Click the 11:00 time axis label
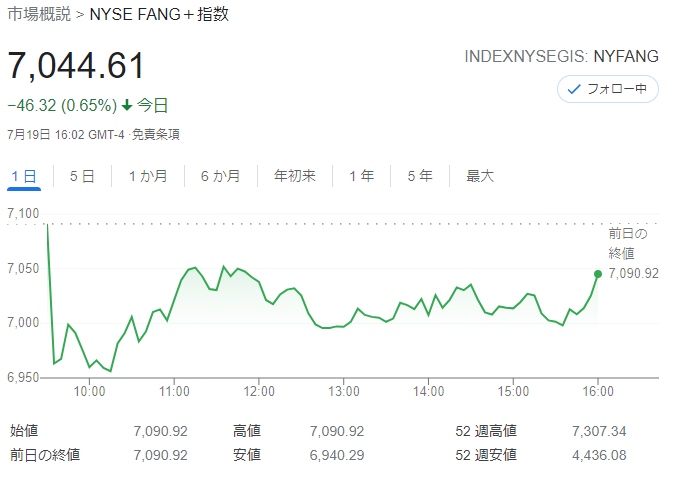674x479 pixels. 174,391
